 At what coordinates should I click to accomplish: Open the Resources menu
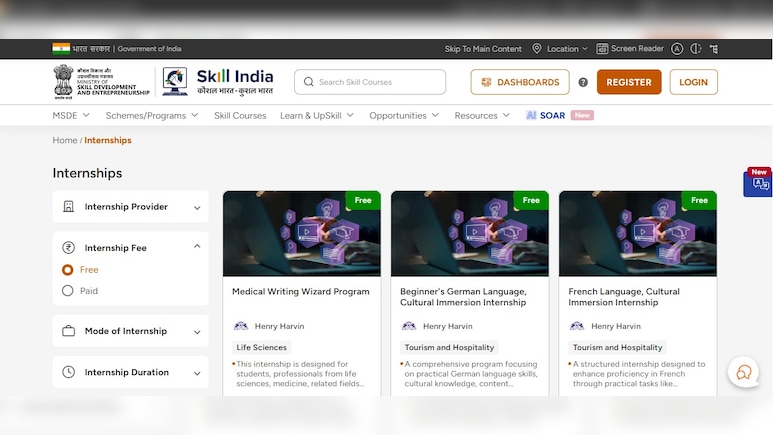coord(482,115)
